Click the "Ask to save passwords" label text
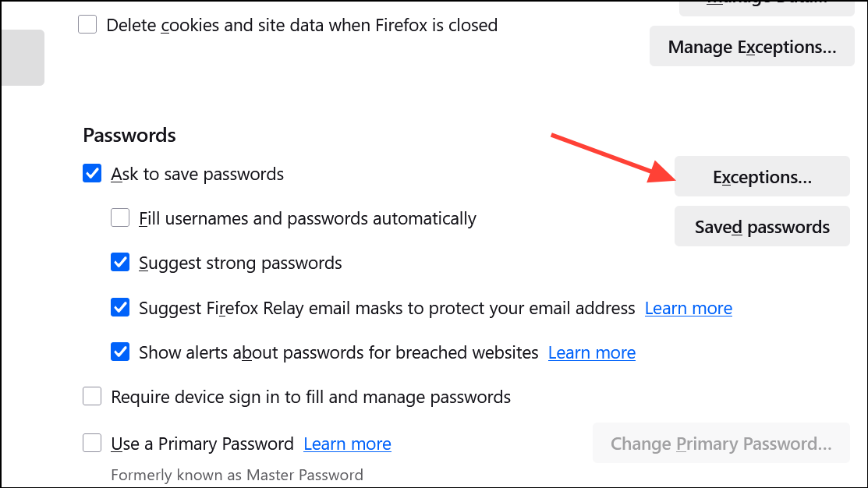 [197, 174]
